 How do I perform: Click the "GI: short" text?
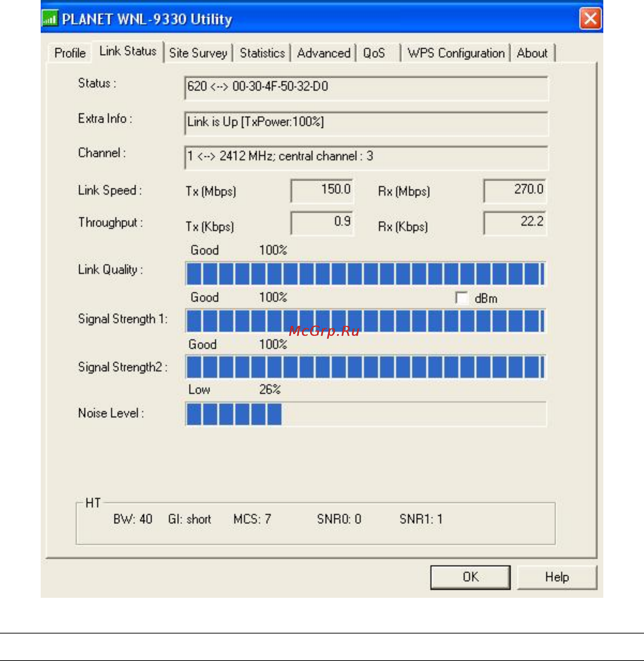pos(190,519)
